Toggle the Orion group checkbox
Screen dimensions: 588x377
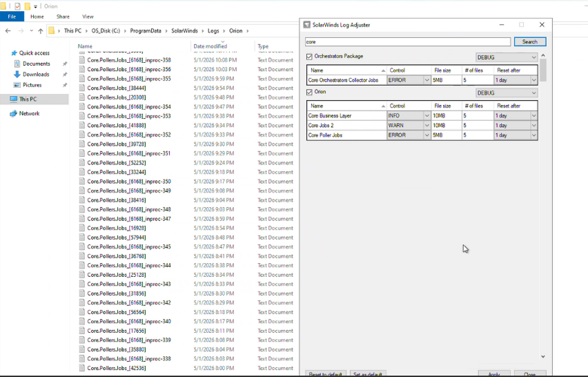[x=309, y=92]
